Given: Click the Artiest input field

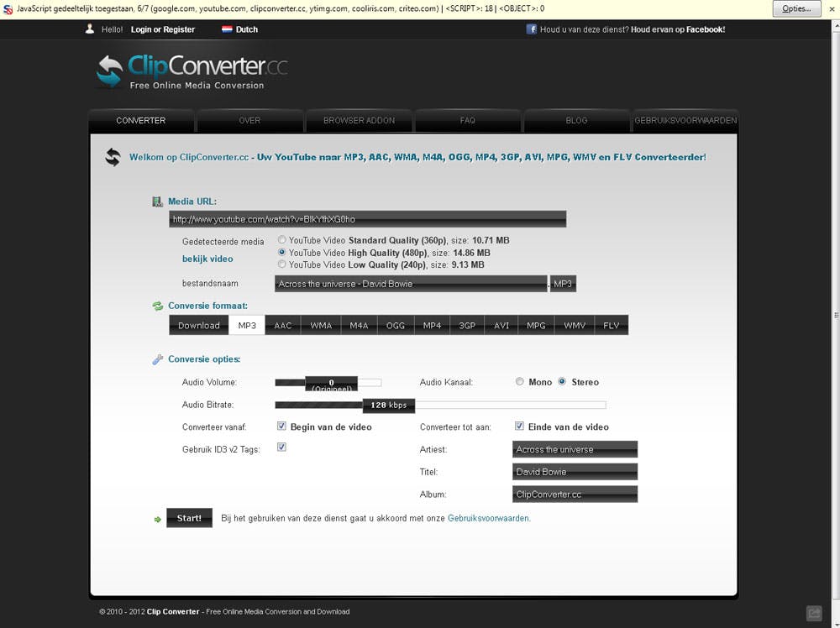Looking at the screenshot, I should click(575, 449).
